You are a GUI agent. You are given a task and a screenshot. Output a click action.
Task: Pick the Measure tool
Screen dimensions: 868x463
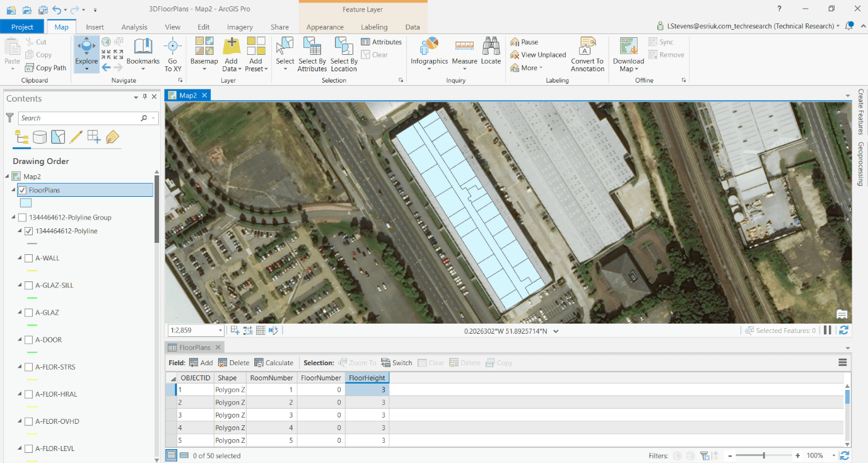click(464, 54)
